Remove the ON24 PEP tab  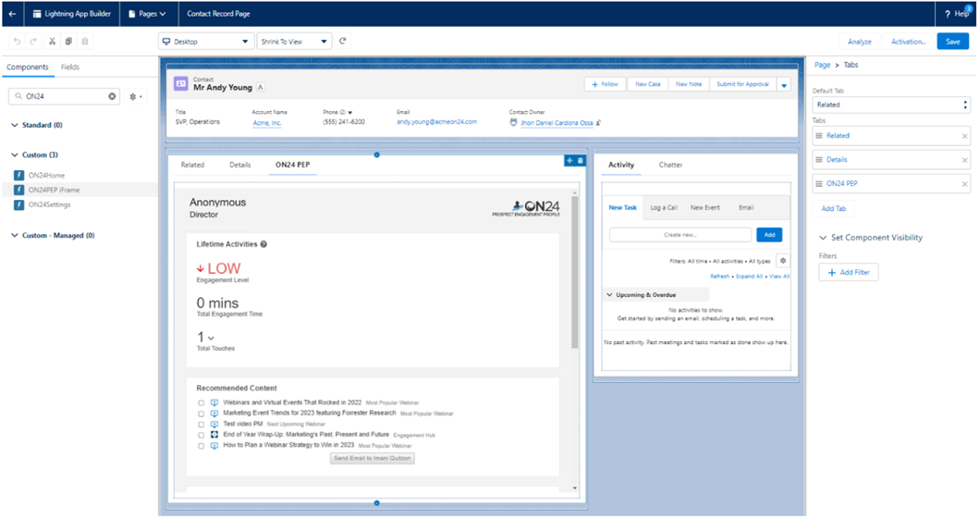coord(964,184)
